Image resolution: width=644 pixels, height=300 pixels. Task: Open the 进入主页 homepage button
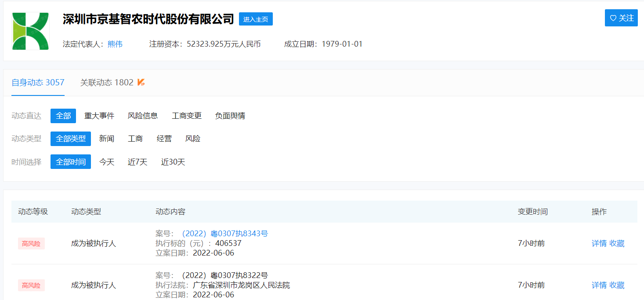(256, 19)
